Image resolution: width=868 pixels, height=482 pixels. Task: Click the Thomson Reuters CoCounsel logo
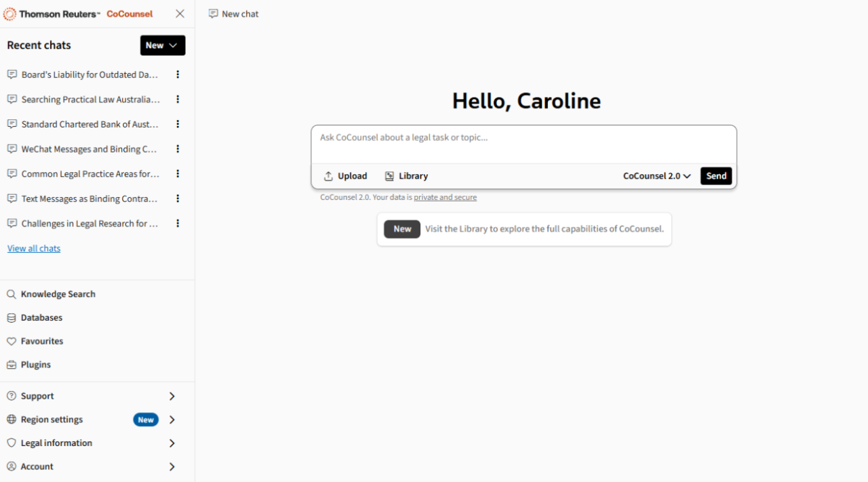[75, 14]
